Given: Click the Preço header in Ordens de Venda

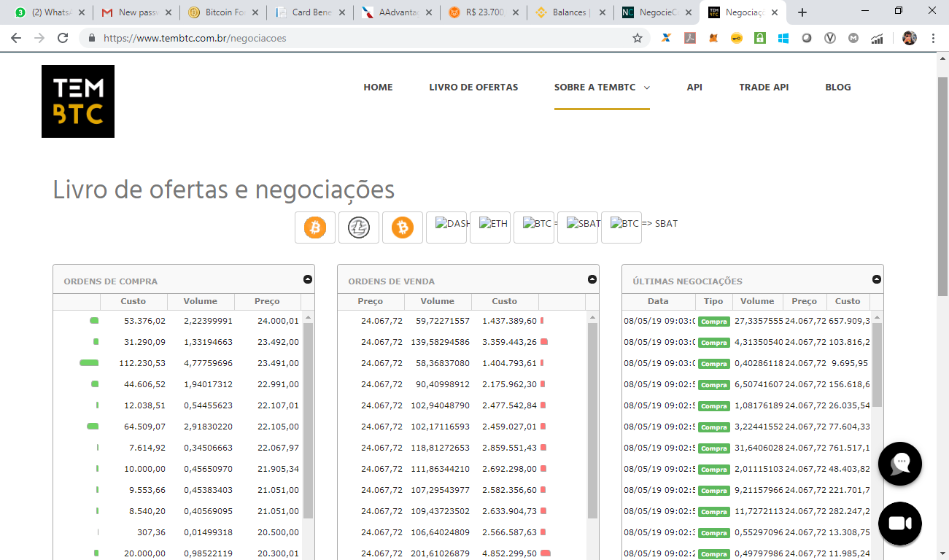Looking at the screenshot, I should pos(371,301).
